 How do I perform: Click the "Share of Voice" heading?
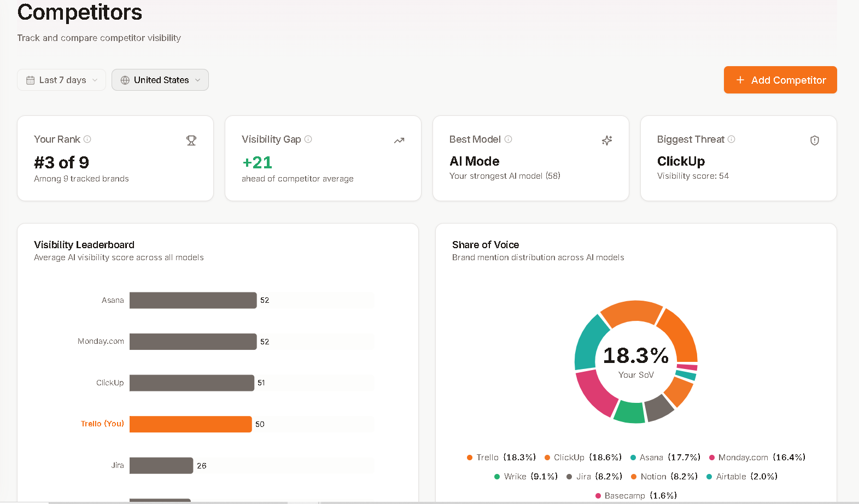pos(486,245)
